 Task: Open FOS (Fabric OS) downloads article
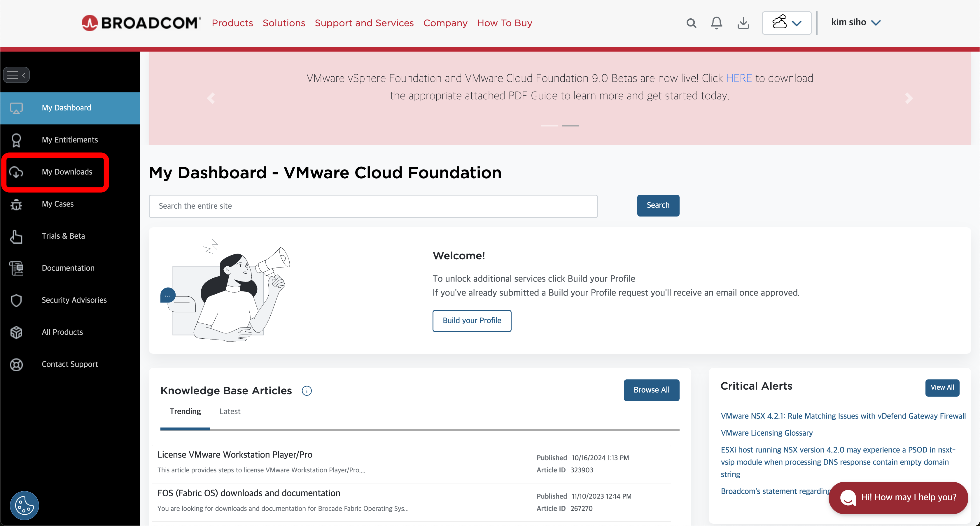click(249, 493)
